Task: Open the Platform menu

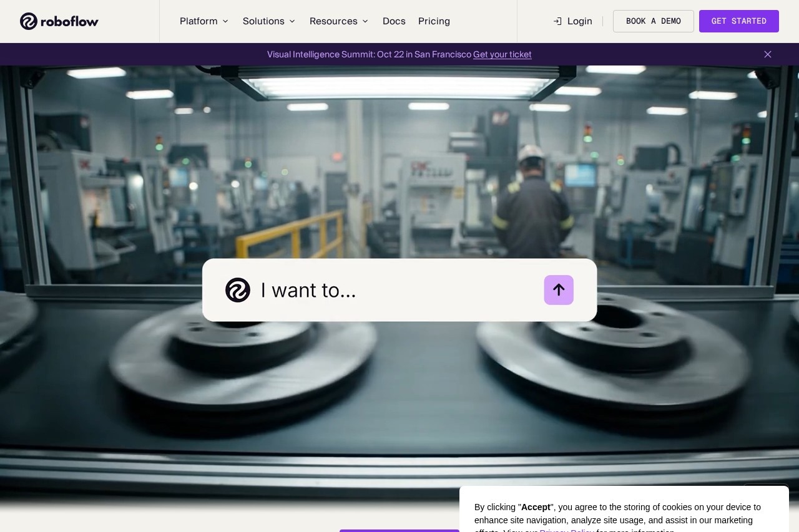Action: coord(204,21)
